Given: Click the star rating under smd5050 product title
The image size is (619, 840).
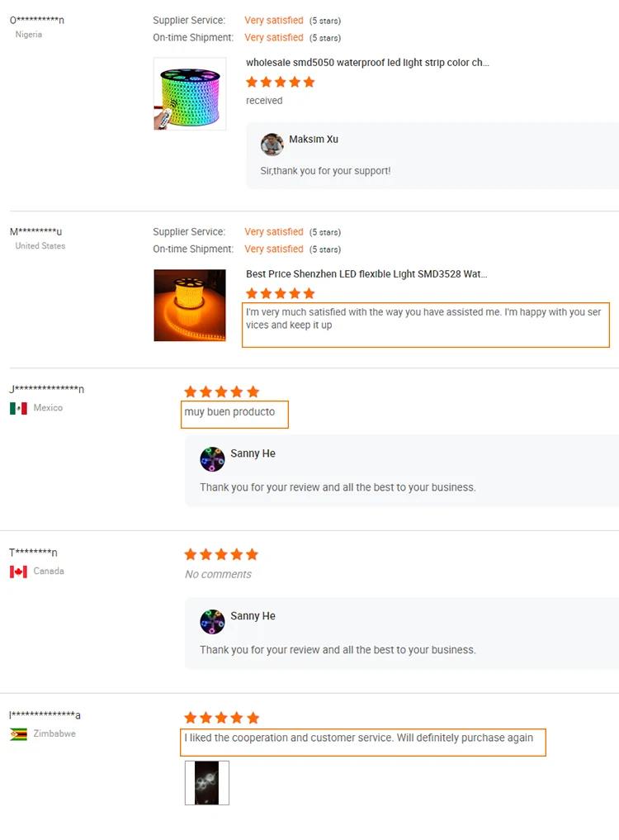Looking at the screenshot, I should click(x=280, y=82).
